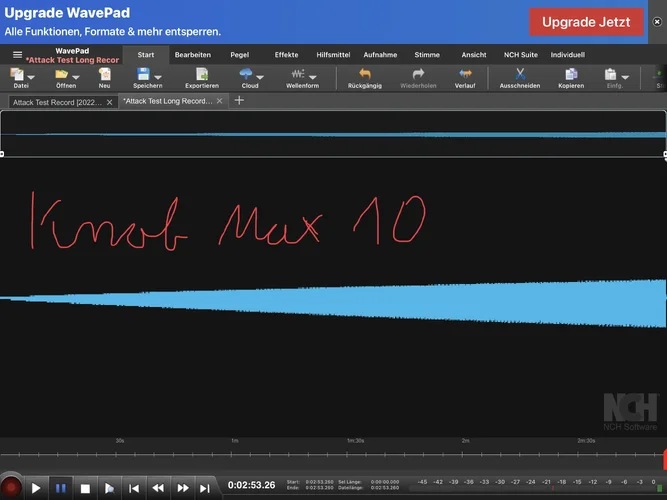Click the Kopieren icon

coord(571,75)
